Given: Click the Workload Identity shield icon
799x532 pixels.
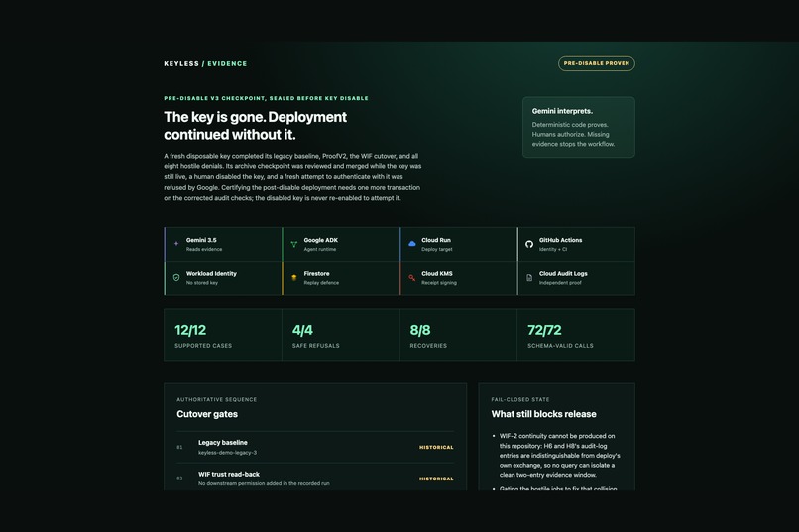Looking at the screenshot, I should (176, 278).
